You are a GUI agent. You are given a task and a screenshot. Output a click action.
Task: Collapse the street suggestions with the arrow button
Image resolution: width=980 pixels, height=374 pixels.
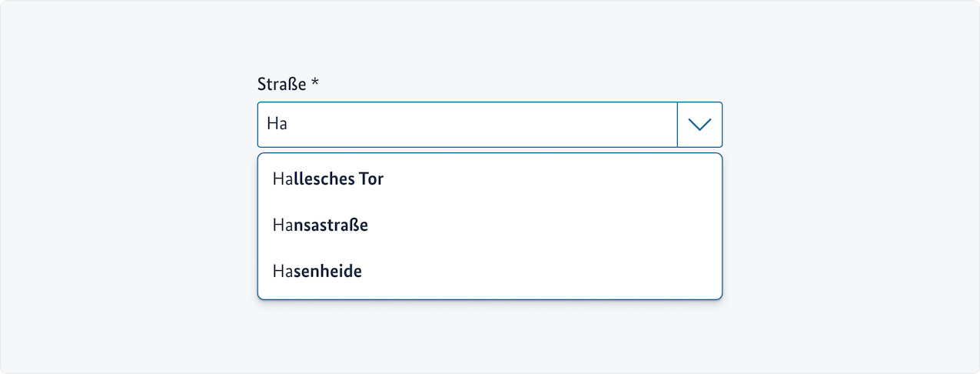[x=699, y=125]
